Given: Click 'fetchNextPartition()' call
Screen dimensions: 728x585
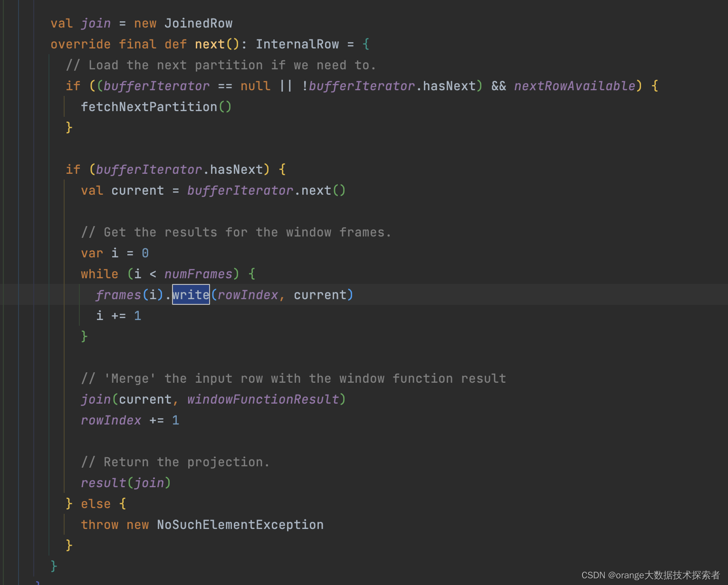Looking at the screenshot, I should coord(156,107).
